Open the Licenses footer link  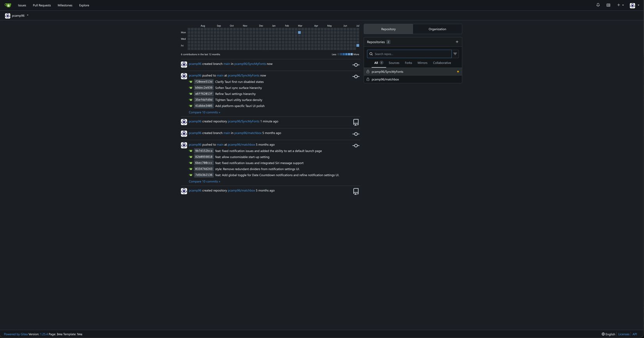tap(624, 334)
